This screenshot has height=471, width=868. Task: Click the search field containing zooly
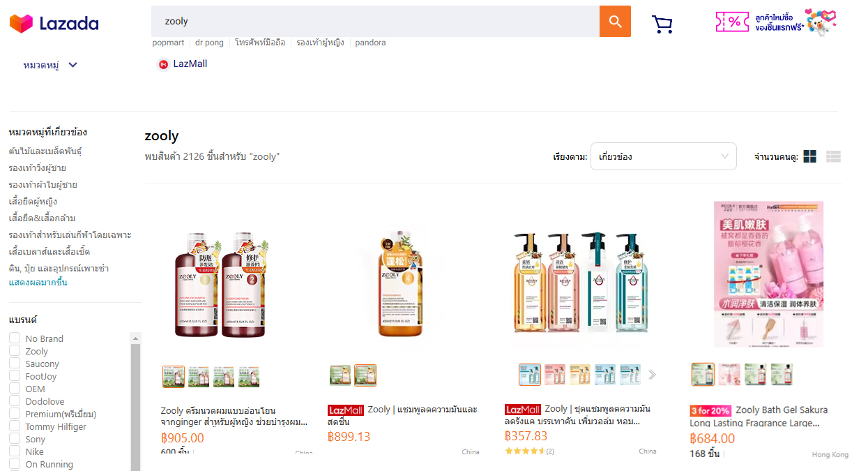click(375, 22)
